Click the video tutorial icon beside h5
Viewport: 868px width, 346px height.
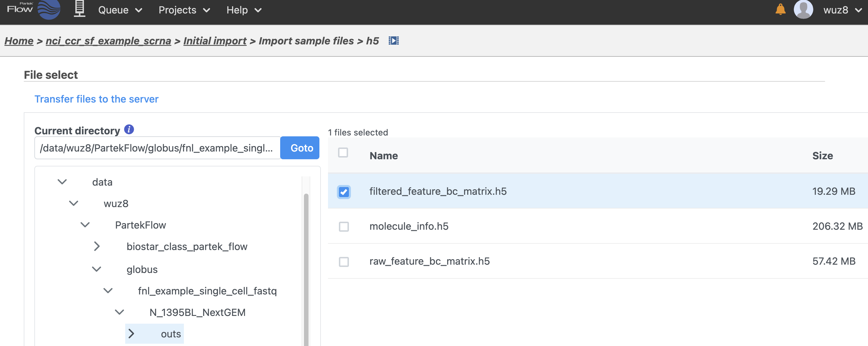(393, 41)
